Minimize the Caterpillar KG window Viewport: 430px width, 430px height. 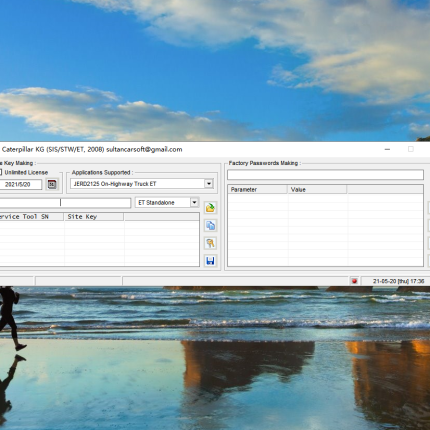coord(387,149)
